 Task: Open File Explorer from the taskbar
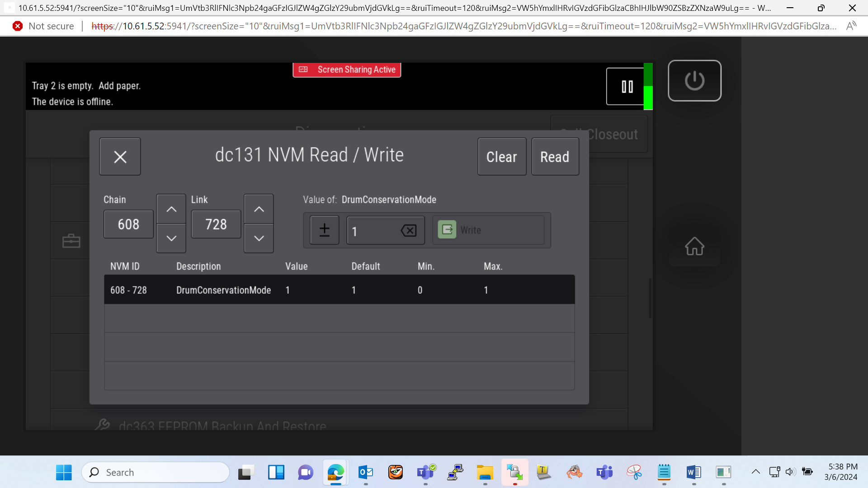tap(485, 473)
